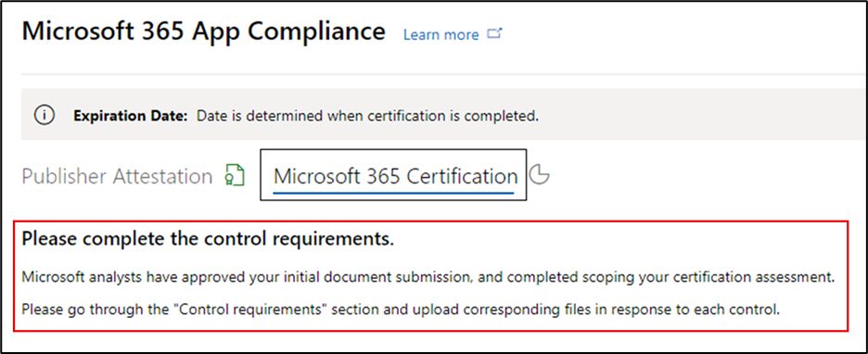Screen dimensions: 868x354
Task: Click the sentence about uploading files for each control
Action: tap(401, 310)
